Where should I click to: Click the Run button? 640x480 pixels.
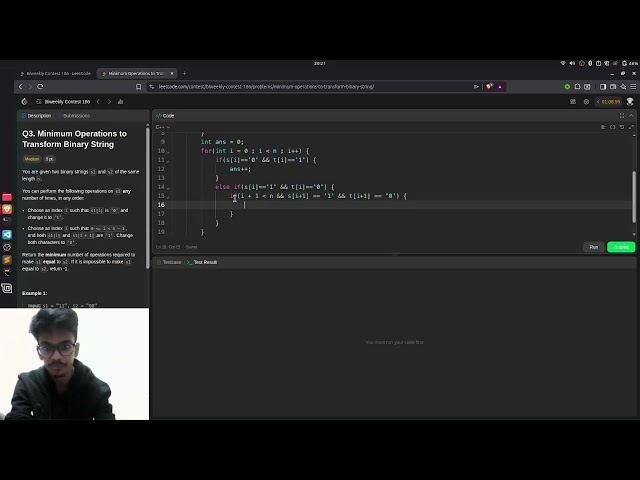click(593, 247)
